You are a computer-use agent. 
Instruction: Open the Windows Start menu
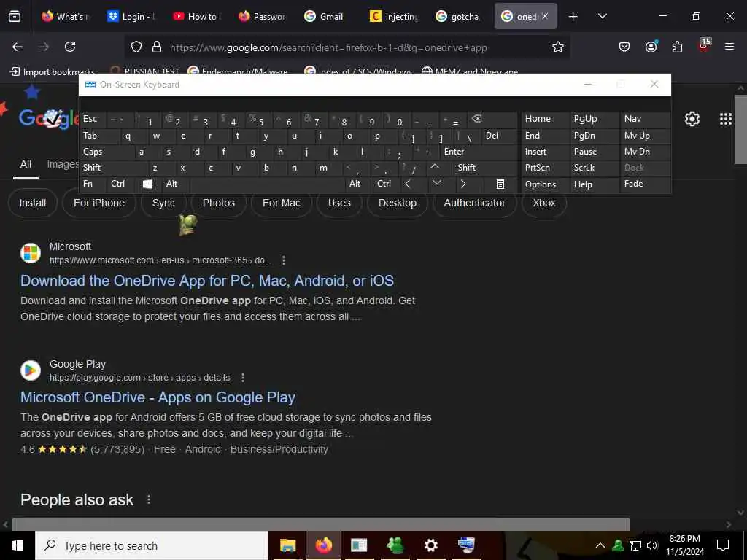tap(18, 545)
